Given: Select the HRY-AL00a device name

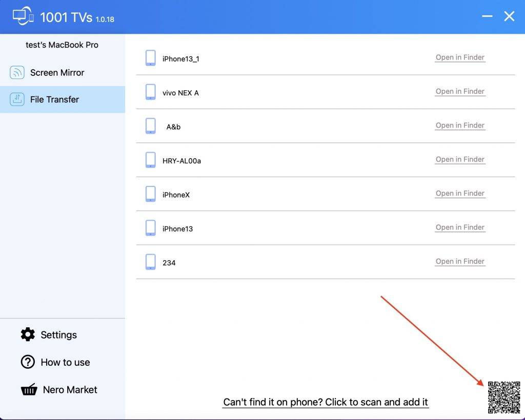Looking at the screenshot, I should [181, 161].
